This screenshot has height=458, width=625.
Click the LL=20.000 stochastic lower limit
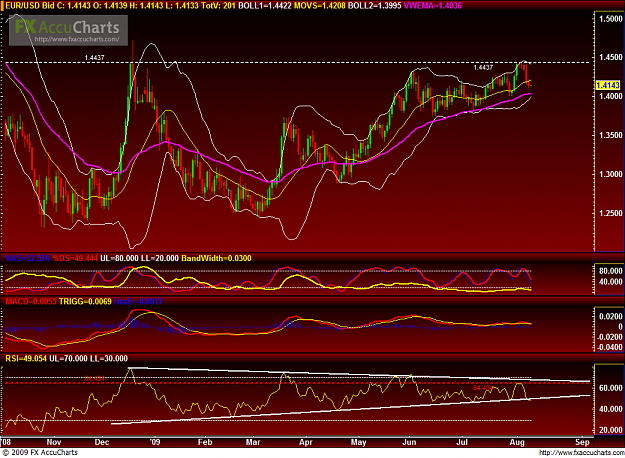(160, 258)
